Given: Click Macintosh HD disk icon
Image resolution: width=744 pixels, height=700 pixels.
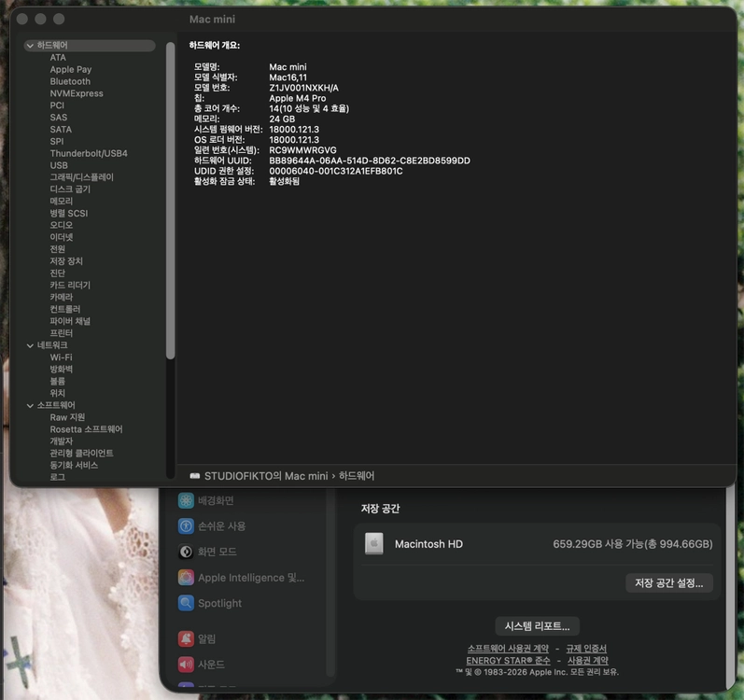Looking at the screenshot, I should click(x=374, y=543).
